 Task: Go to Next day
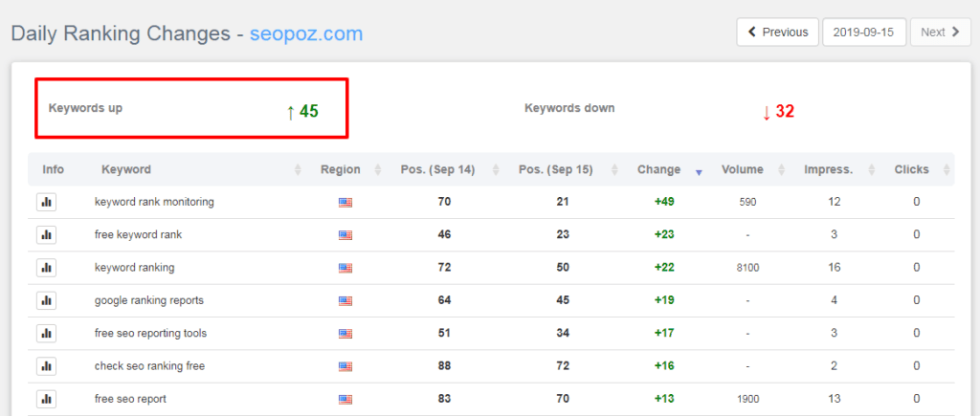pos(941,32)
